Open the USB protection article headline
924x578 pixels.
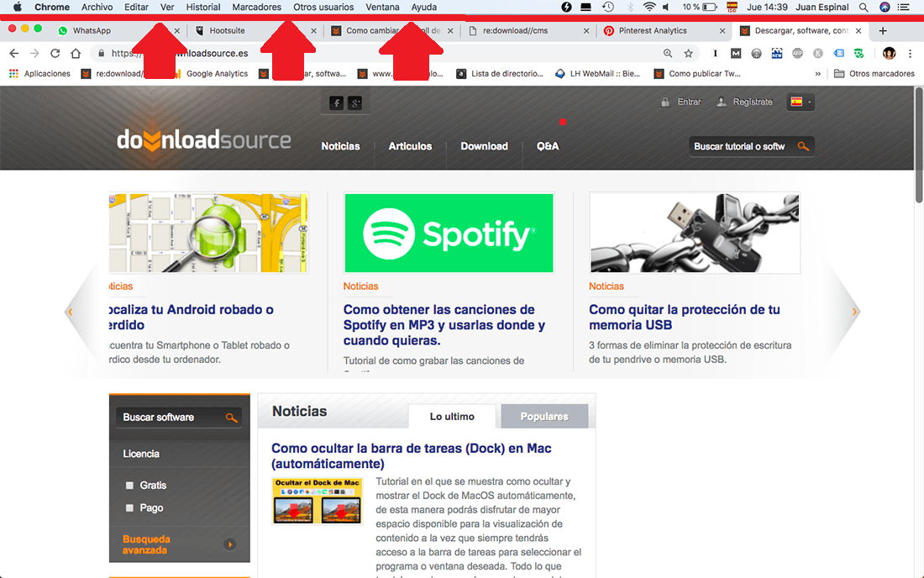[684, 318]
